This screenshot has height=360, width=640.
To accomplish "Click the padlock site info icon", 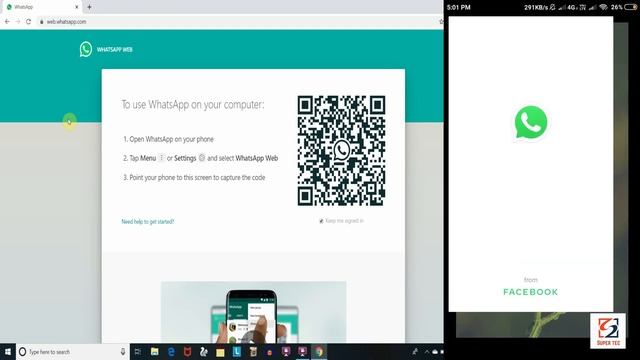I will pyautogui.click(x=41, y=22).
